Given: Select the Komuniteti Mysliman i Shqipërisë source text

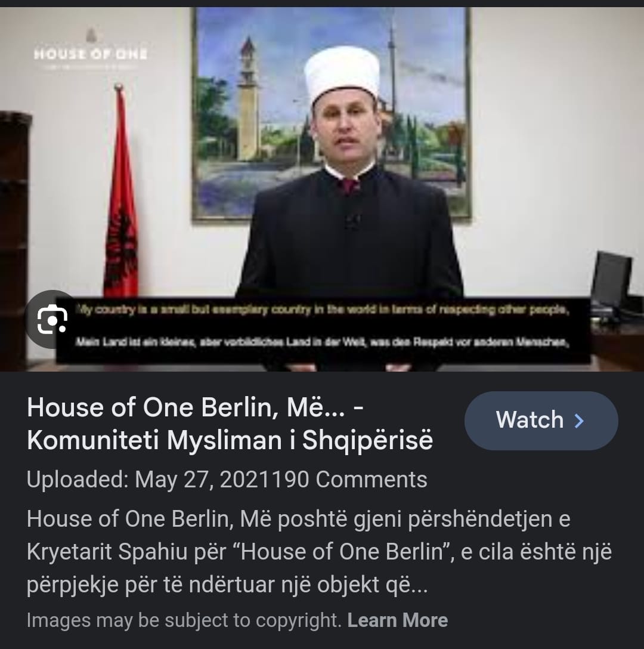Looking at the screenshot, I should pyautogui.click(x=230, y=440).
